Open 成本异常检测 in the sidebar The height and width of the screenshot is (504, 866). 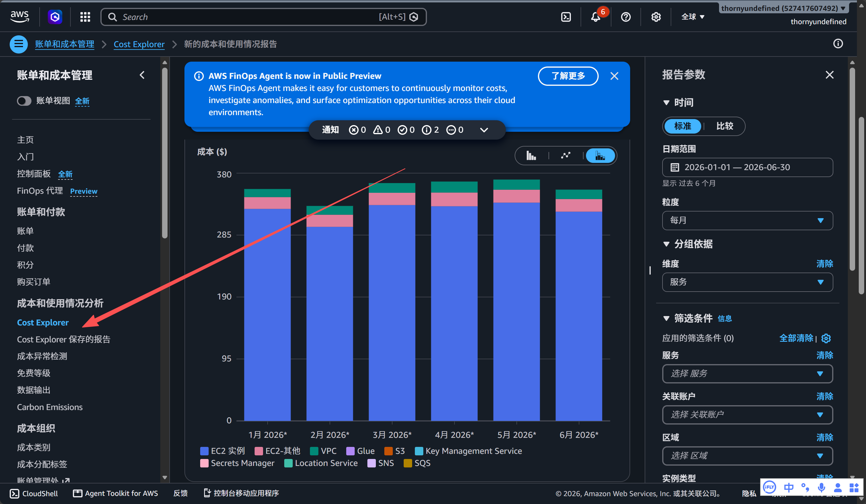42,356
